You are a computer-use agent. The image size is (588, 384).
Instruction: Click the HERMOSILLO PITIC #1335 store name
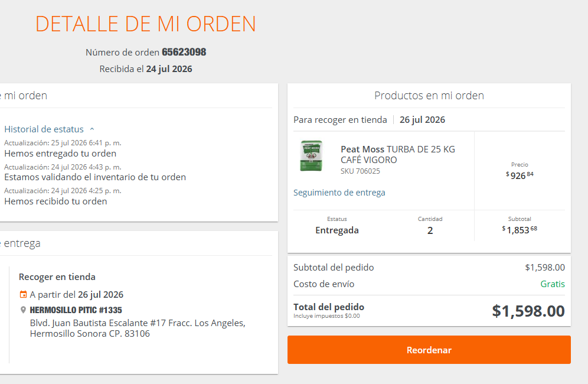pyautogui.click(x=76, y=310)
